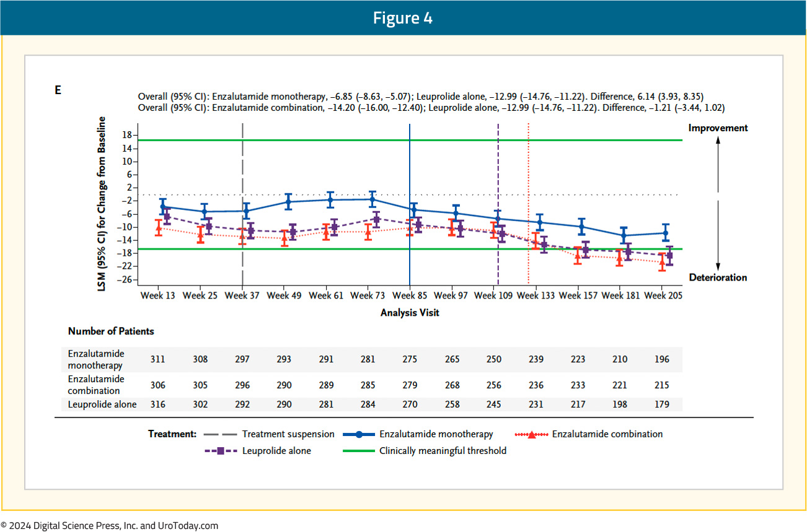Click the 270 leuprolide count at Week 85
807x532 pixels.
(410, 404)
